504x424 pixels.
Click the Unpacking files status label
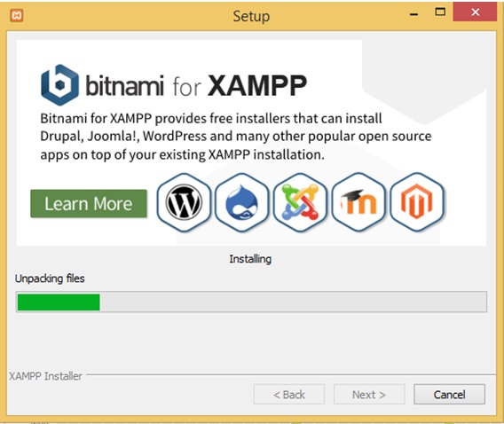[x=50, y=279]
